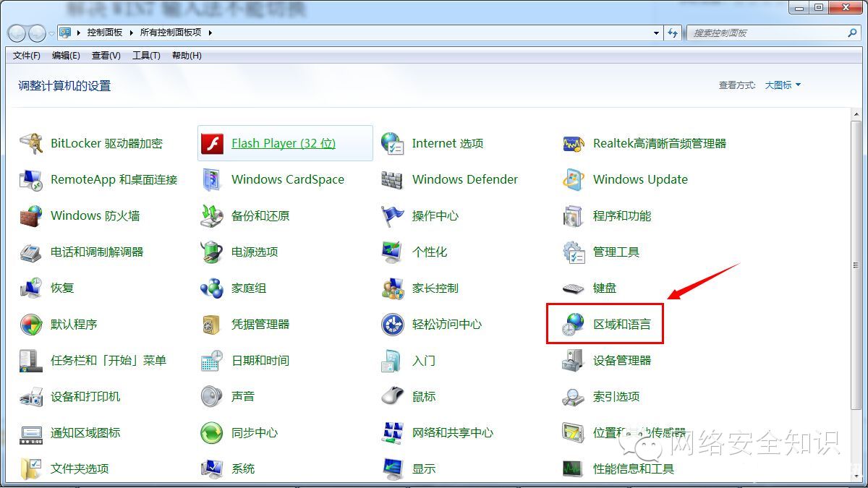
Task: Open the 声音 speaker icon
Action: (x=212, y=396)
